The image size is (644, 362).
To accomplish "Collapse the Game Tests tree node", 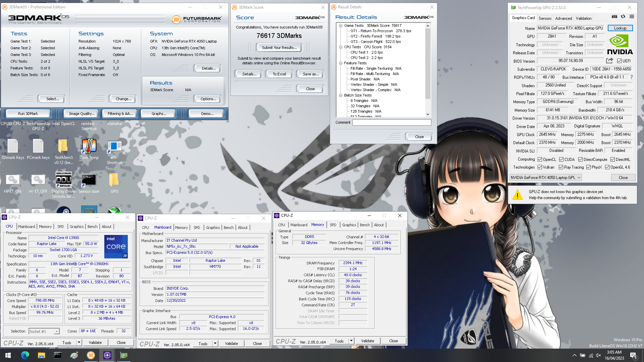I will pyautogui.click(x=340, y=25).
